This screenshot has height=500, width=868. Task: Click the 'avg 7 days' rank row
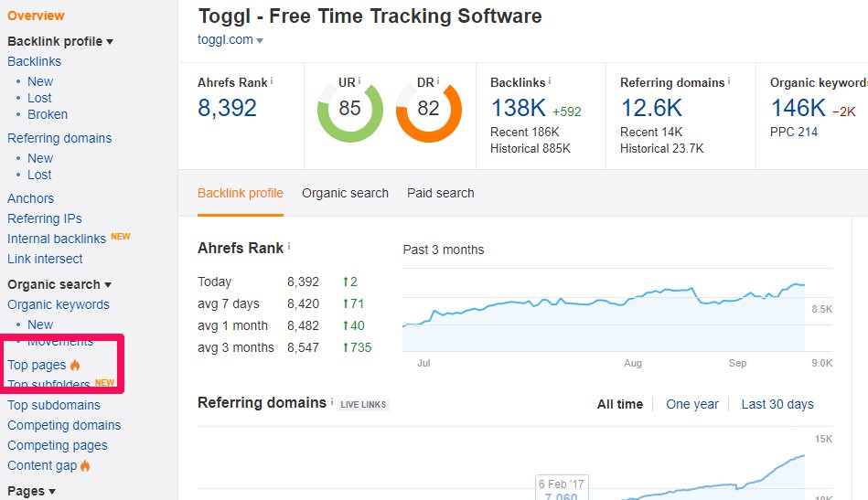(284, 303)
